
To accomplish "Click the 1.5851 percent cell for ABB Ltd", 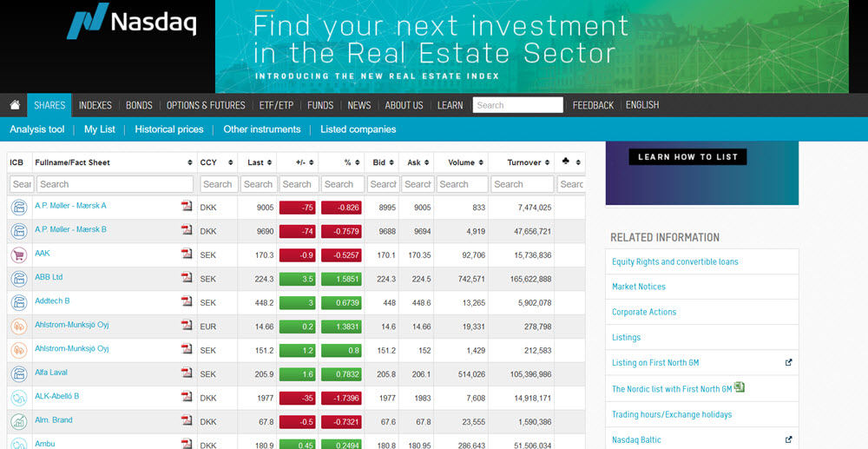I will pyautogui.click(x=341, y=279).
